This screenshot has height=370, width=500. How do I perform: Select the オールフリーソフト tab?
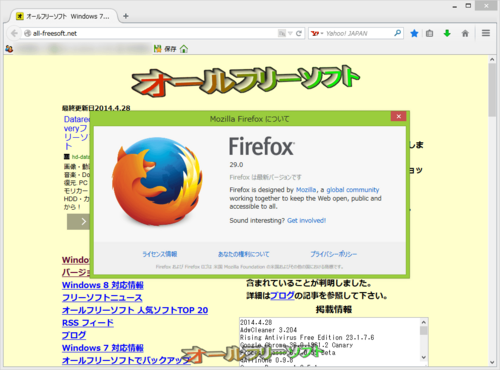(63, 16)
